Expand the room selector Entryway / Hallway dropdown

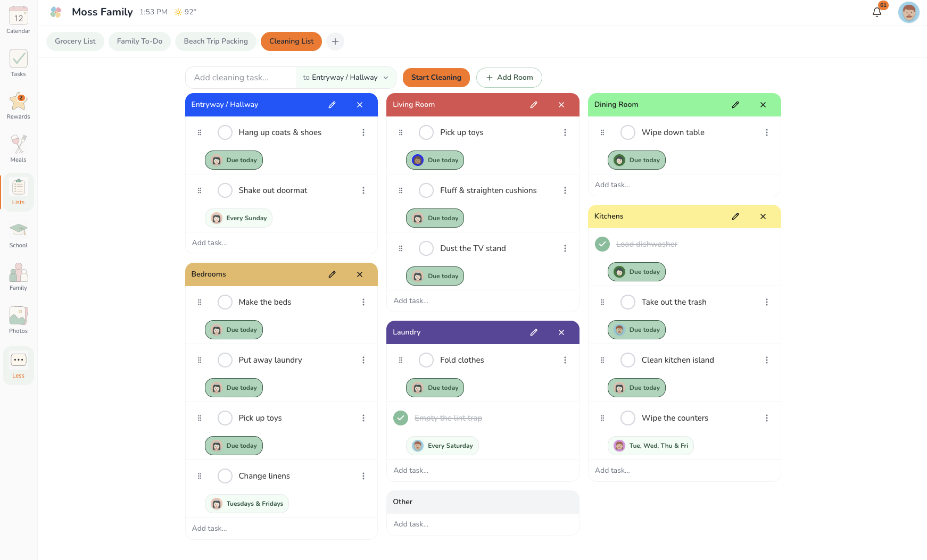tap(346, 78)
